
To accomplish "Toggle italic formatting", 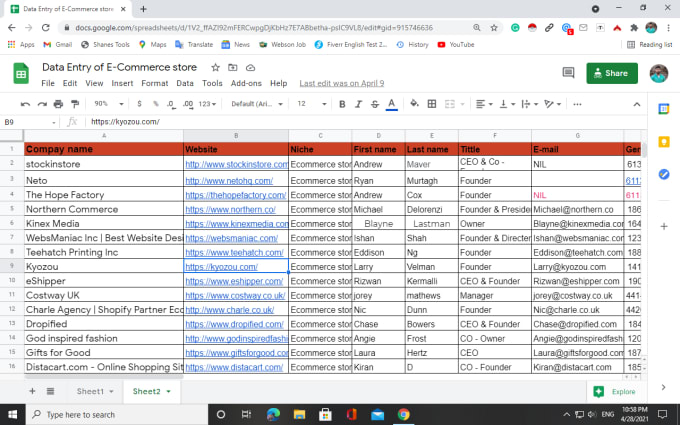I will click(x=358, y=104).
